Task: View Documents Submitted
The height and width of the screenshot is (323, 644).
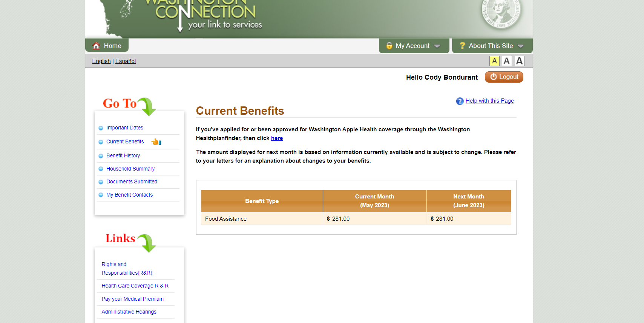Action: pos(132,182)
